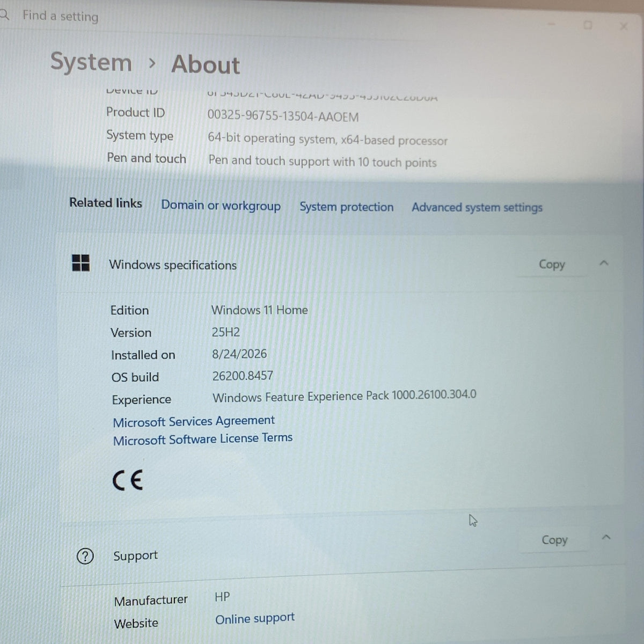Click the Product ID label

tap(135, 113)
